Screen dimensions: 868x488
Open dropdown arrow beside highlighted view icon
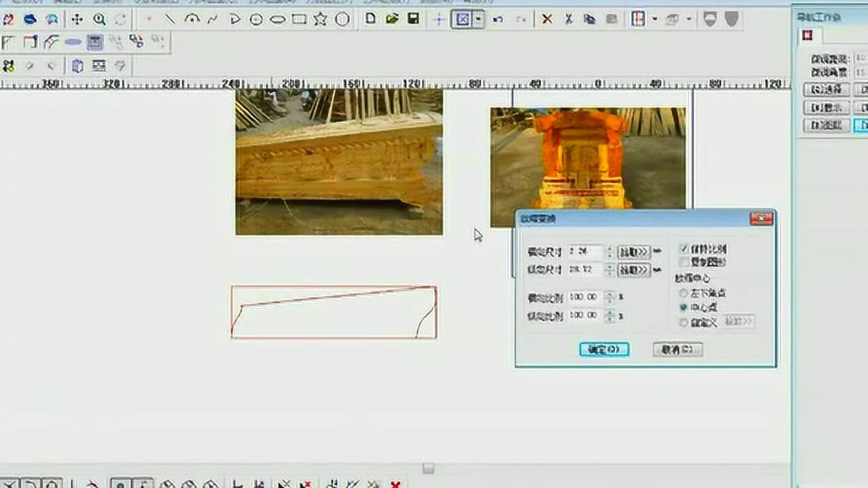pyautogui.click(x=479, y=20)
